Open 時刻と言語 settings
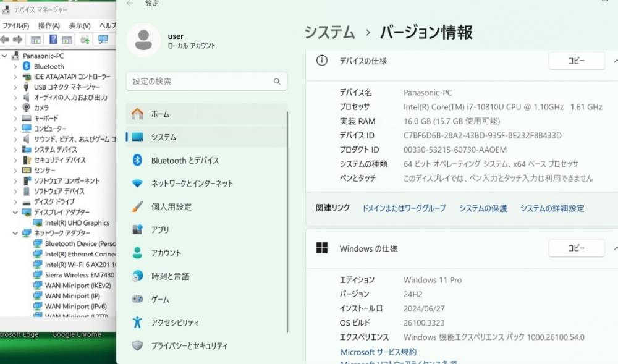Screen dimensions: 618x364 [206, 276]
